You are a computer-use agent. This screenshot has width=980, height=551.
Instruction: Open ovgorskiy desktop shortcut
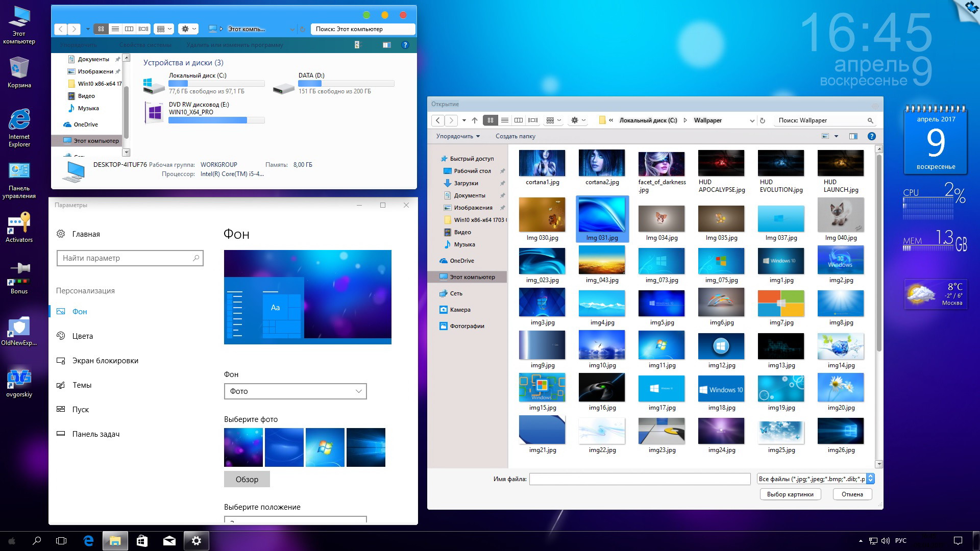click(x=19, y=383)
